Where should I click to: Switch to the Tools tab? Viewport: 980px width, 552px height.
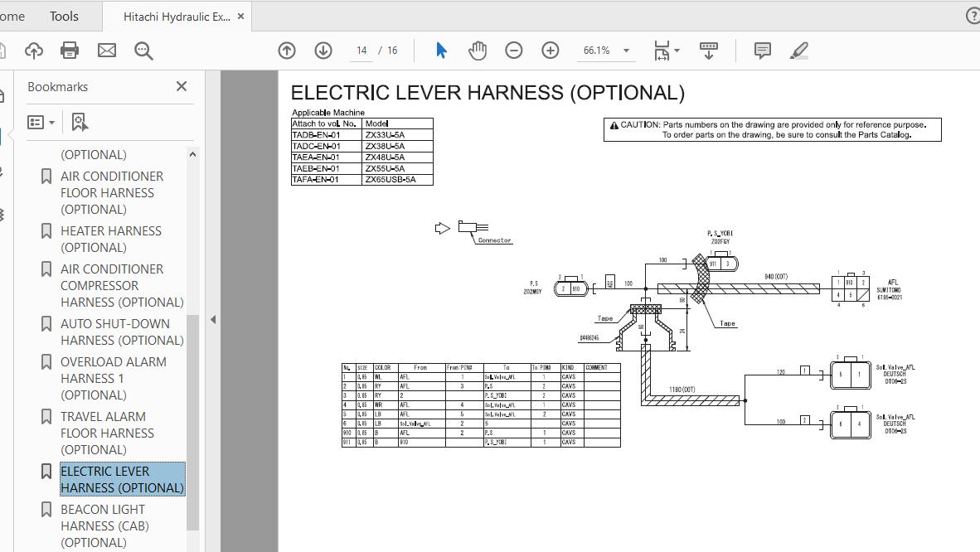[x=64, y=17]
